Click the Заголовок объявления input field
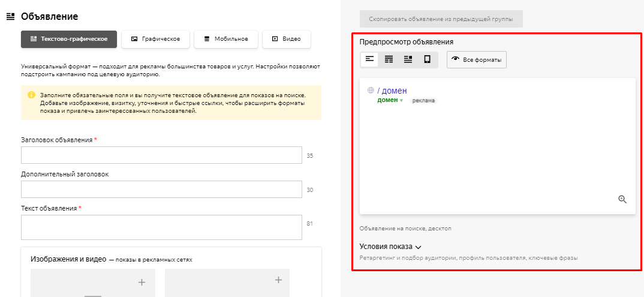 [161, 155]
